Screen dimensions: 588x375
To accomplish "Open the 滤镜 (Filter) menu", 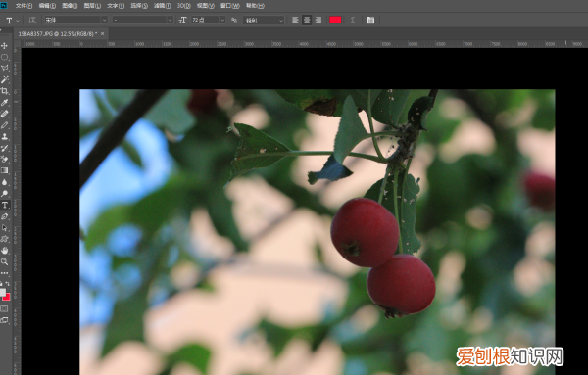I will [x=162, y=6].
